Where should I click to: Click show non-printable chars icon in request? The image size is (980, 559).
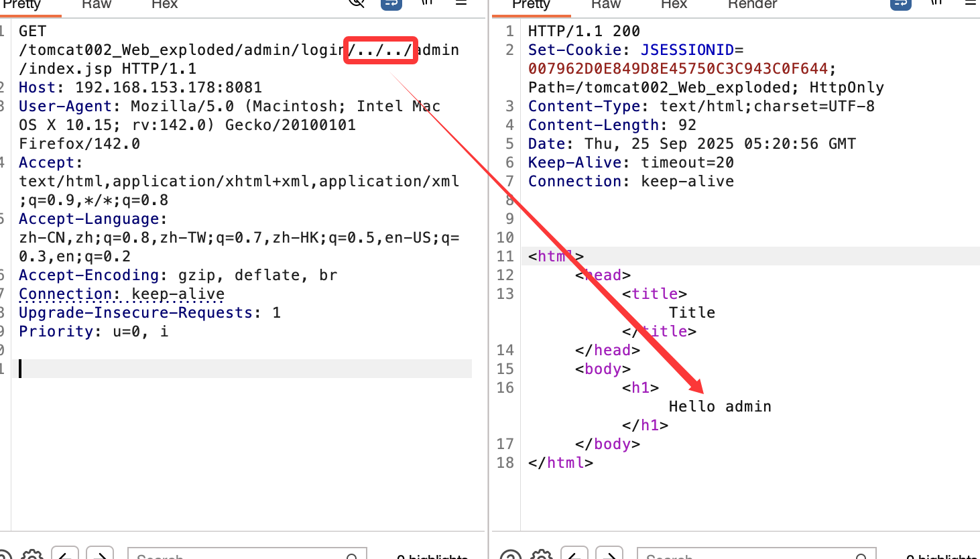point(426,3)
